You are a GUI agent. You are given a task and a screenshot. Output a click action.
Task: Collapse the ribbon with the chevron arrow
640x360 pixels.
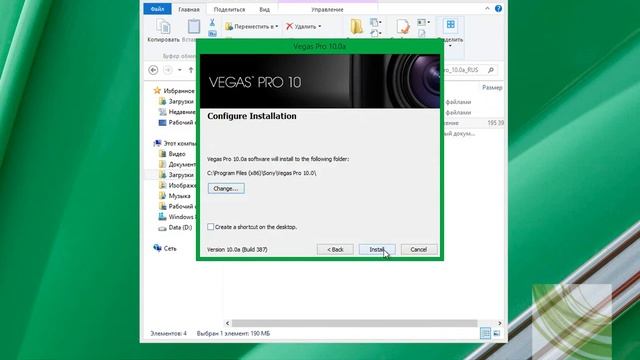coord(487,9)
